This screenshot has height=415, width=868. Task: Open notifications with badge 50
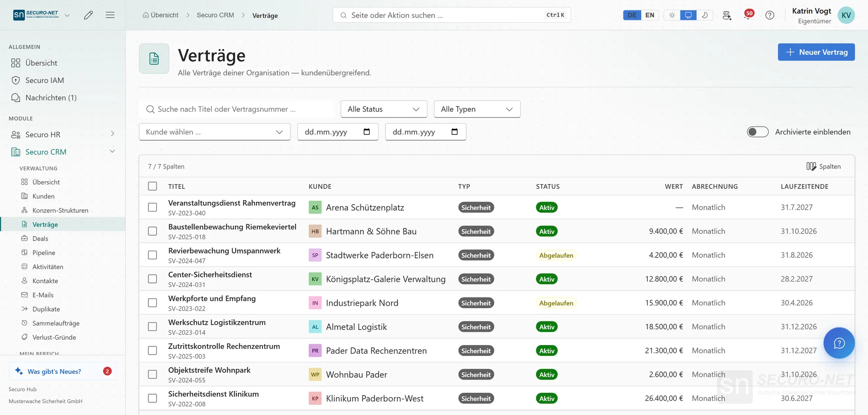(748, 15)
